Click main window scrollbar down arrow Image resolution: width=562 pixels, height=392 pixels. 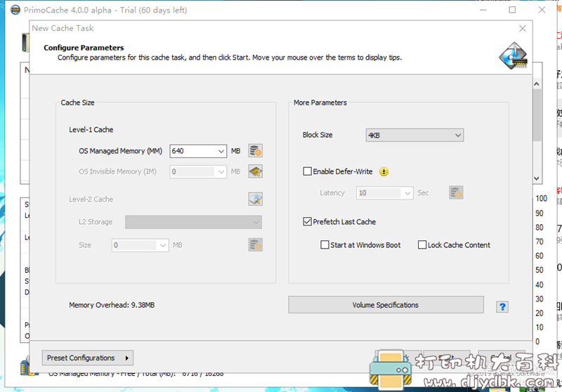point(536,178)
